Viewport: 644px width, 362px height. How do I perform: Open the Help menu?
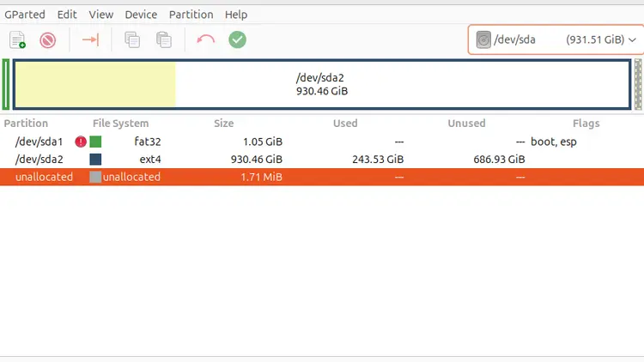(x=236, y=15)
